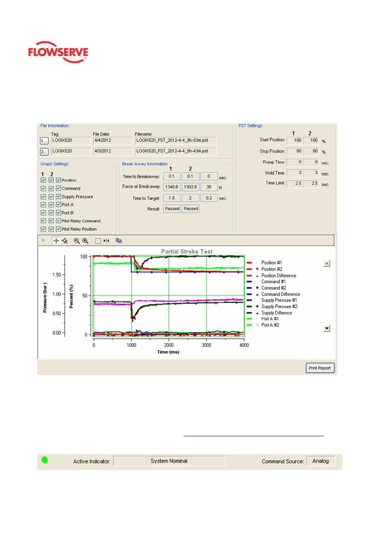Click the Partial Stroke Test chart title
The width and height of the screenshot is (392, 555).
(x=187, y=251)
